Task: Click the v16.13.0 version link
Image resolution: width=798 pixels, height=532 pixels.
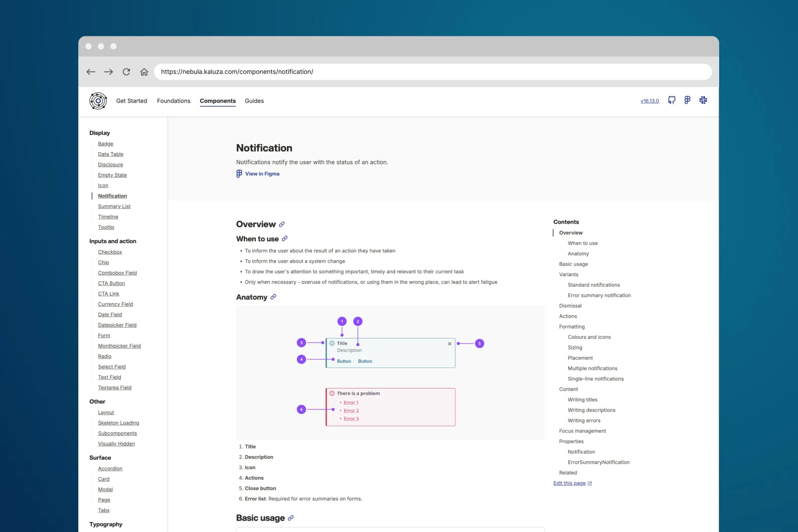Action: pos(650,101)
